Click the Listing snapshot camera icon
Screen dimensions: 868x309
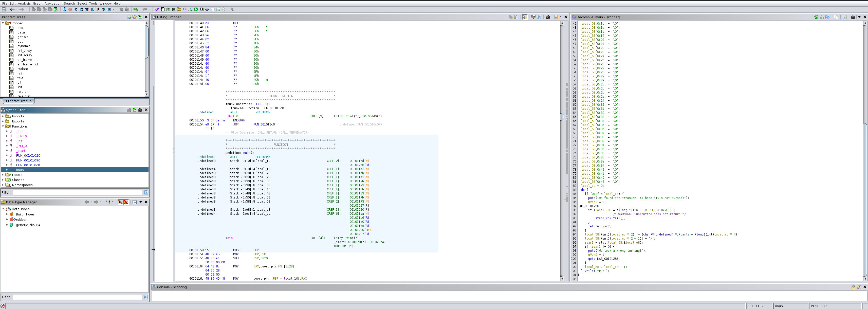(x=548, y=17)
